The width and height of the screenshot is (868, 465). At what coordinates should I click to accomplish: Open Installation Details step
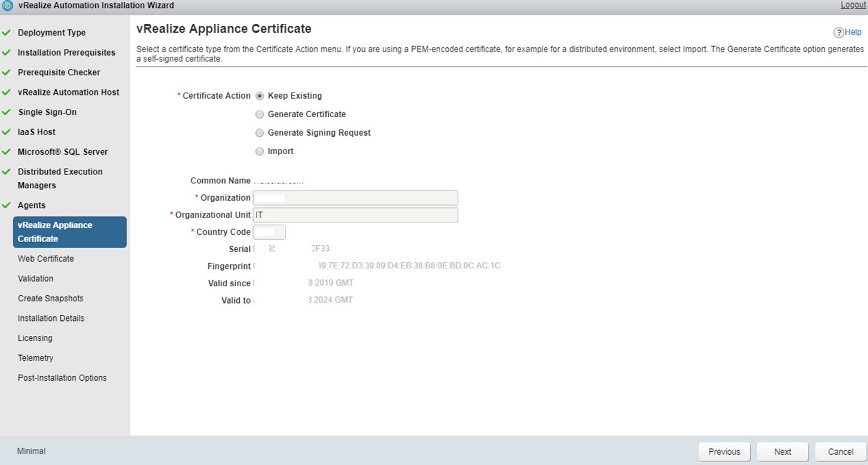point(51,318)
